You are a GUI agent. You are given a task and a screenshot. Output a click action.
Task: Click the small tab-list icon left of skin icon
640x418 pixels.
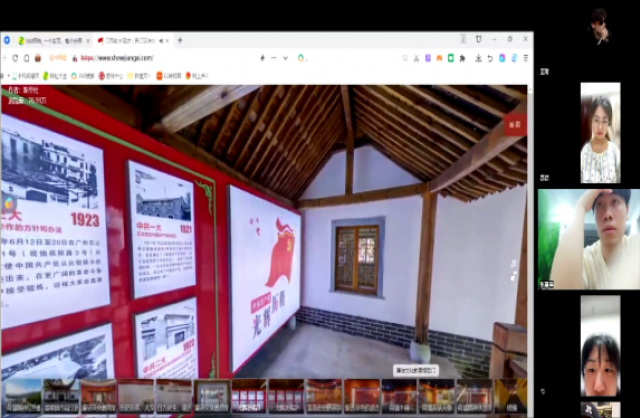(463, 39)
